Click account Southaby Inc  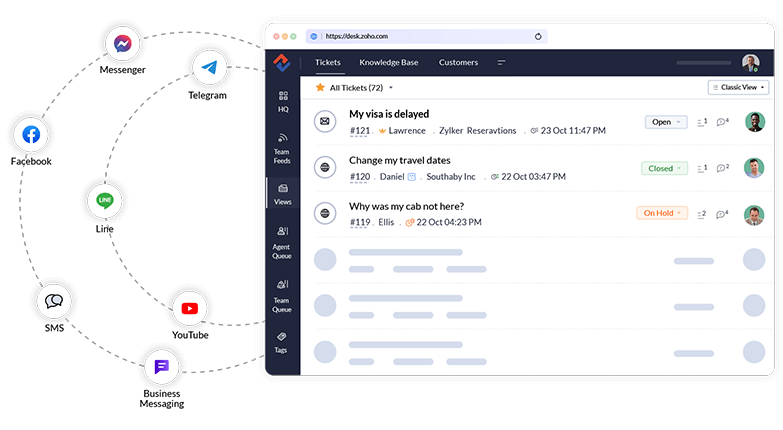[x=451, y=177]
